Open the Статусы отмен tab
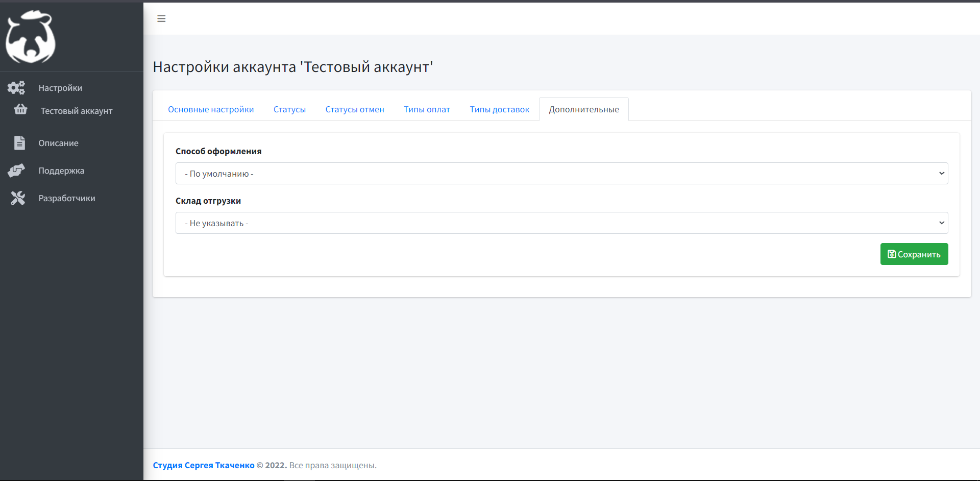 (x=355, y=109)
